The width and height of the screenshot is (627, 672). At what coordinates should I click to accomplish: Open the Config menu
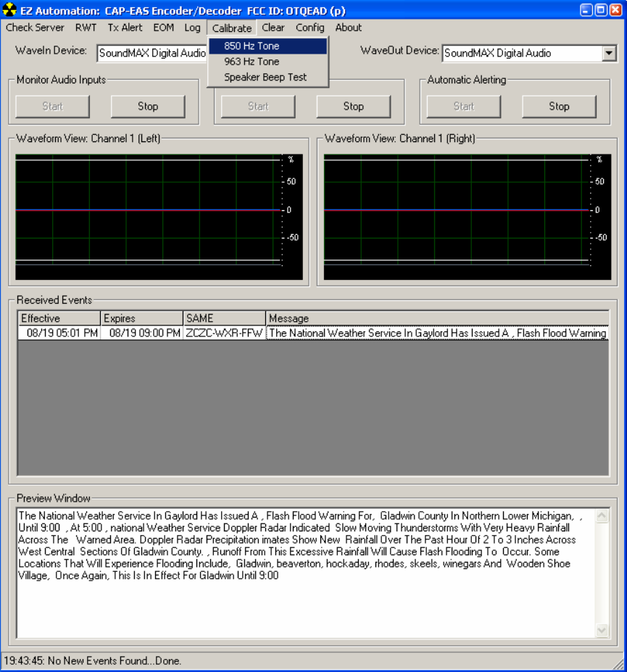pyautogui.click(x=310, y=28)
